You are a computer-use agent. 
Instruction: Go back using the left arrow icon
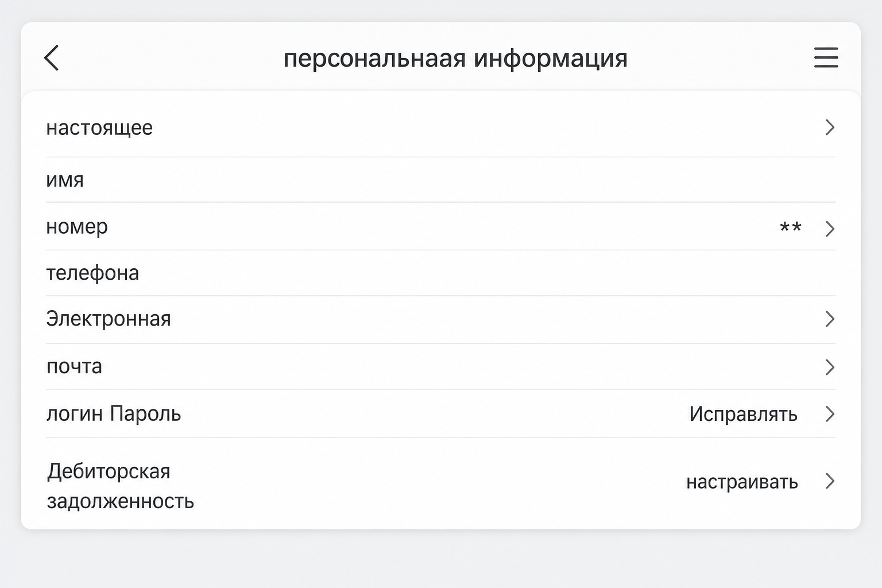click(52, 58)
